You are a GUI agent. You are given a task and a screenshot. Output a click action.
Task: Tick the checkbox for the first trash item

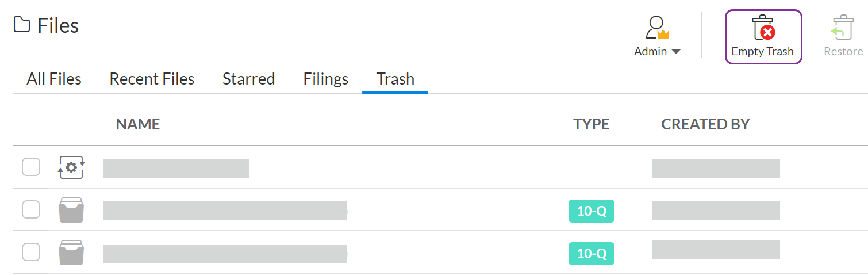(x=31, y=167)
